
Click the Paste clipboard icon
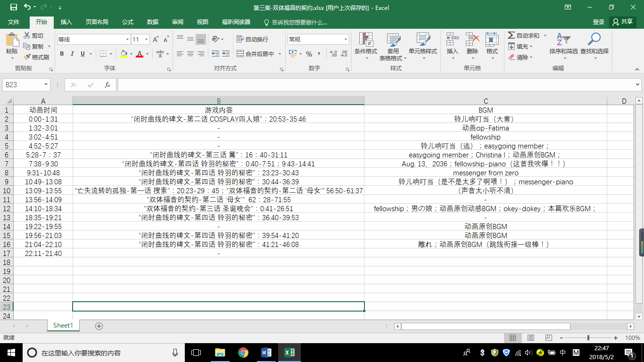click(12, 39)
